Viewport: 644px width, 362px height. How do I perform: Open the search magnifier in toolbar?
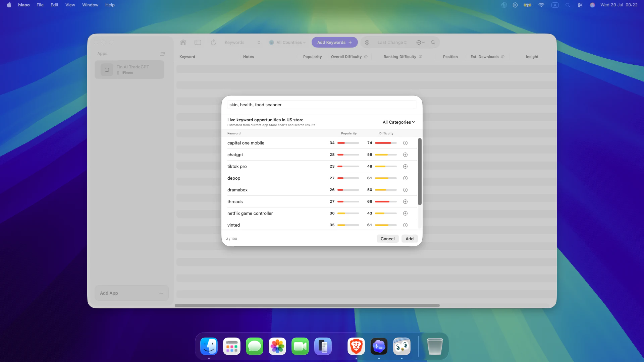click(x=433, y=43)
